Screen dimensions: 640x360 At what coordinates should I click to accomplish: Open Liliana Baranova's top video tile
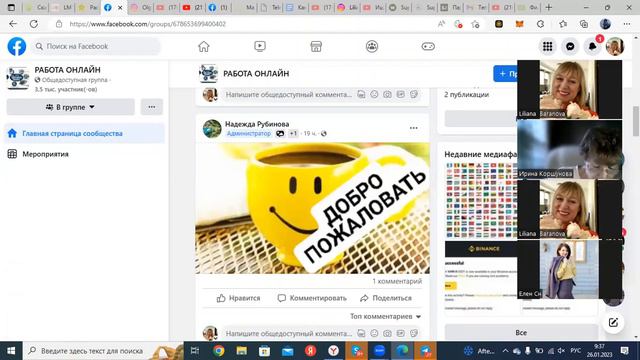click(569, 89)
